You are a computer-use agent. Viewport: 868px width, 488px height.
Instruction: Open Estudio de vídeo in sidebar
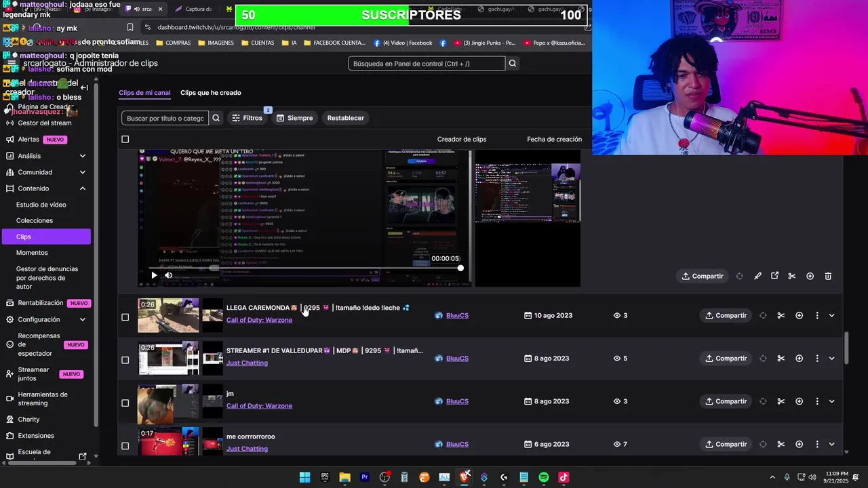[x=41, y=205]
